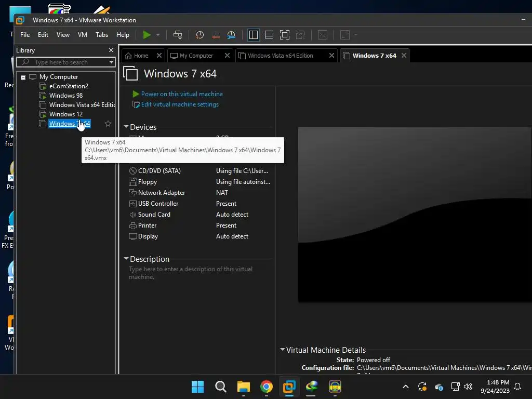Take a snapshot using clock icon
This screenshot has height=399, width=532.
coord(200,35)
